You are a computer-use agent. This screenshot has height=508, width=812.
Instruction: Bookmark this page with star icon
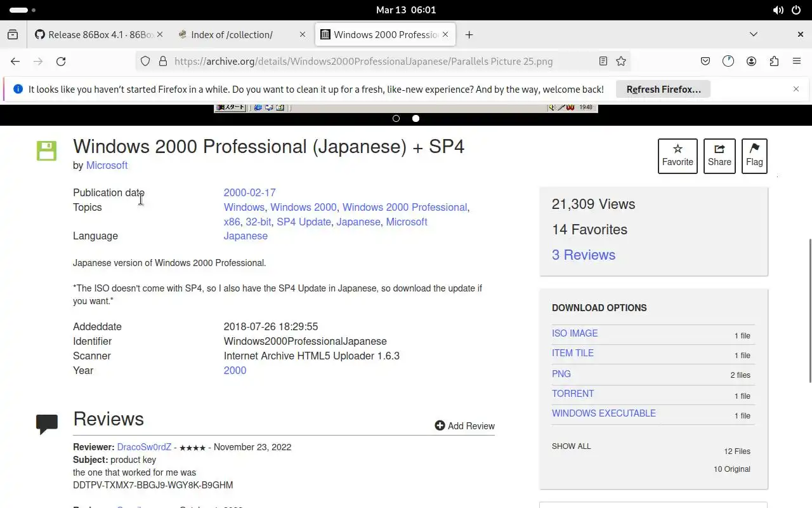(x=621, y=61)
